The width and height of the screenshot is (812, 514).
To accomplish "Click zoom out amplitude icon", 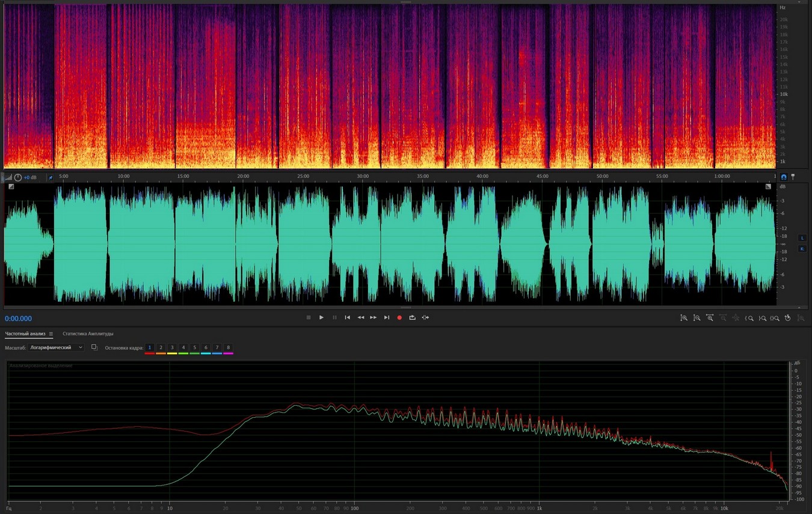I will click(x=697, y=318).
